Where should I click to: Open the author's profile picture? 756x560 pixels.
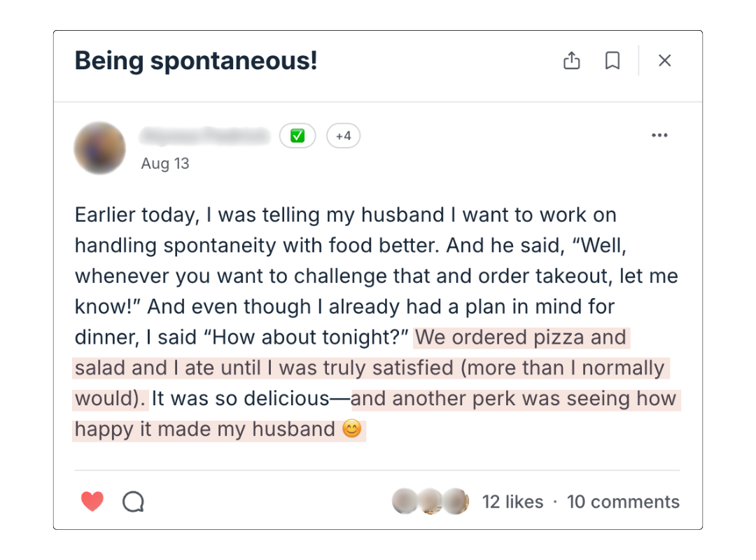coord(99,148)
